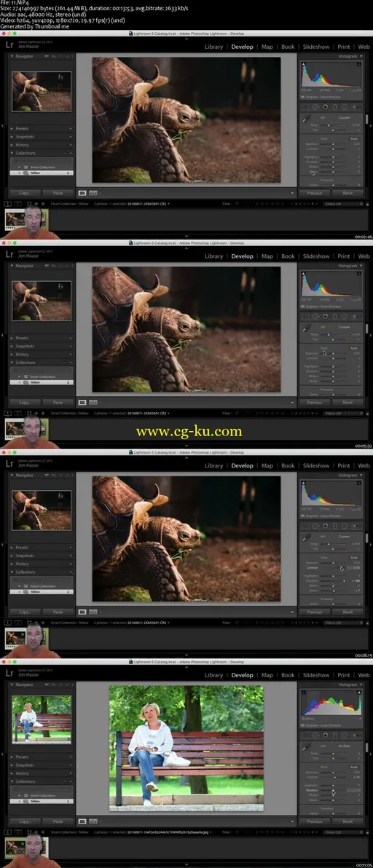Choose Red Eye Correction tool in 00:08:19 frame
This screenshot has width=373, height=868.
click(326, 526)
